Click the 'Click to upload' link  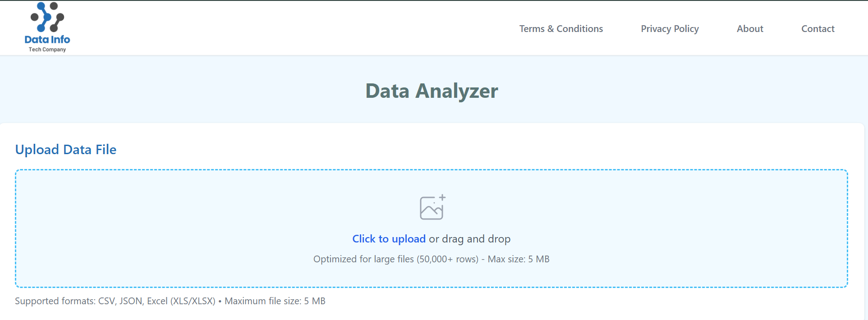tap(389, 238)
